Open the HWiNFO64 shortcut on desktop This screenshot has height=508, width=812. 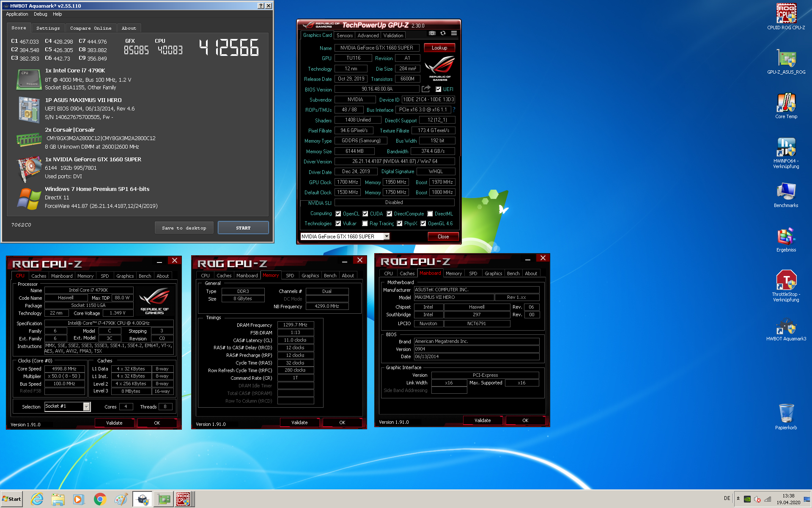tap(786, 153)
